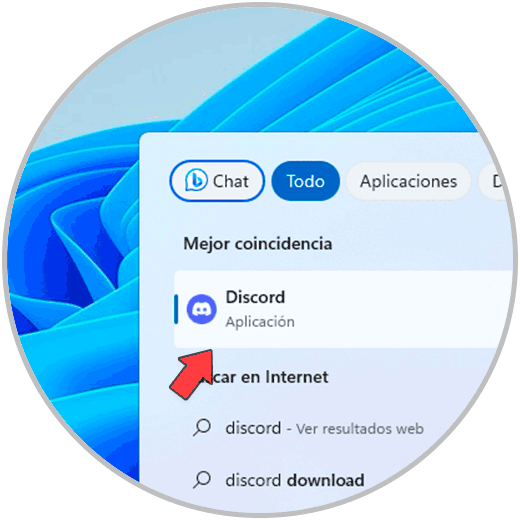This screenshot has width=520, height=520.
Task: Open the Chat filter button
Action: 217,181
